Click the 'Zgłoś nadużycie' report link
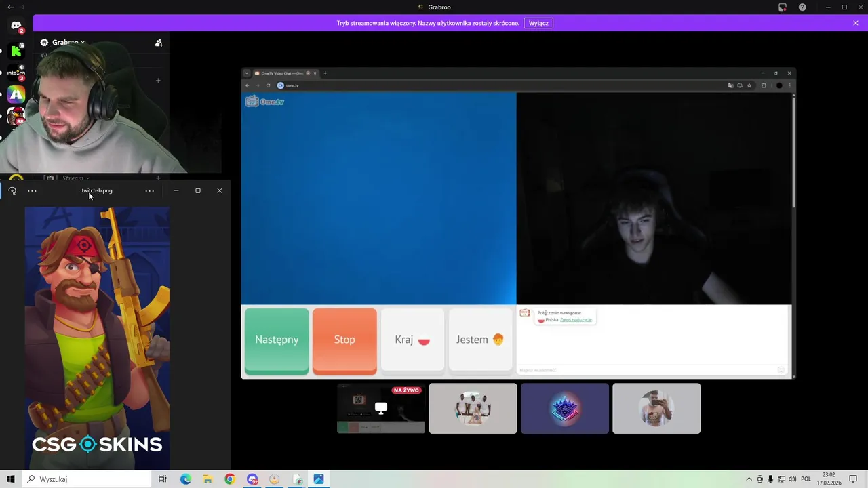This screenshot has height=488, width=868. pos(576,320)
